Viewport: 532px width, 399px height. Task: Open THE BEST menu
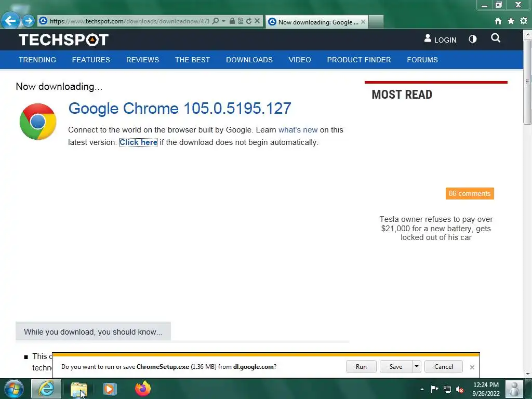tap(192, 60)
